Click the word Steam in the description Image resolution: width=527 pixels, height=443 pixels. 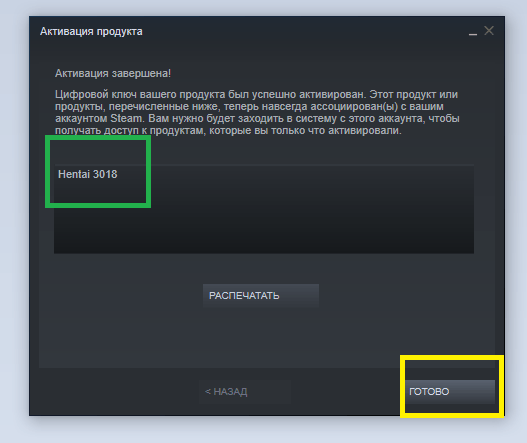[x=126, y=118]
